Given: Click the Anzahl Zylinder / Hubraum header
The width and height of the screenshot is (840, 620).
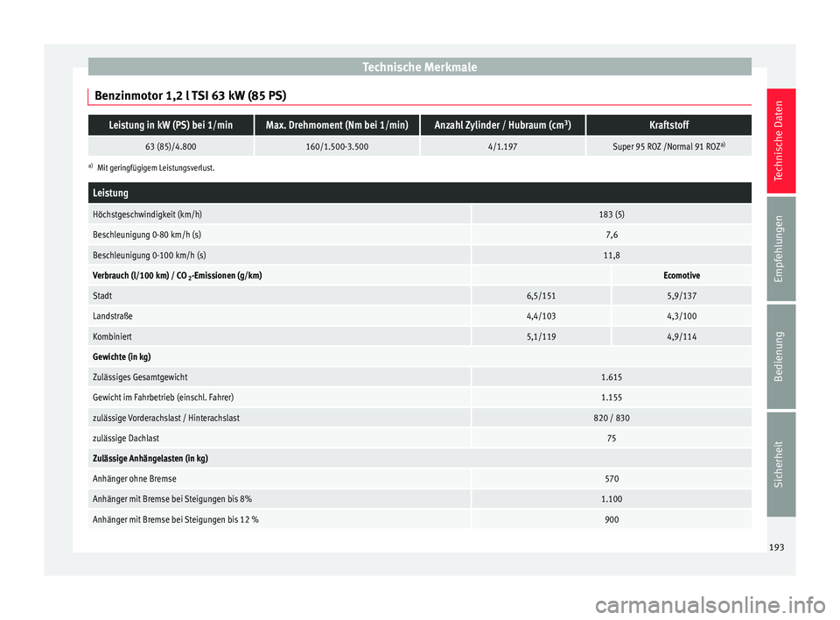Looking at the screenshot, I should (502, 125).
